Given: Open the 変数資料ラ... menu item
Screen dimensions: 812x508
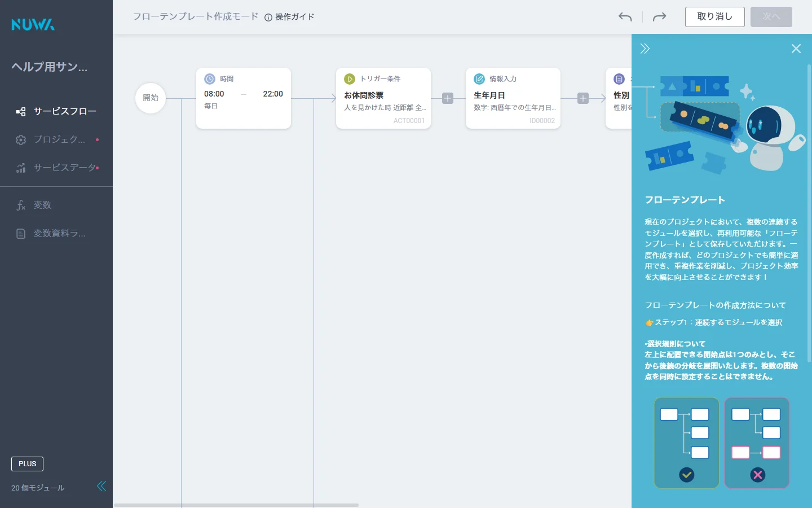Looking at the screenshot, I should (56, 234).
